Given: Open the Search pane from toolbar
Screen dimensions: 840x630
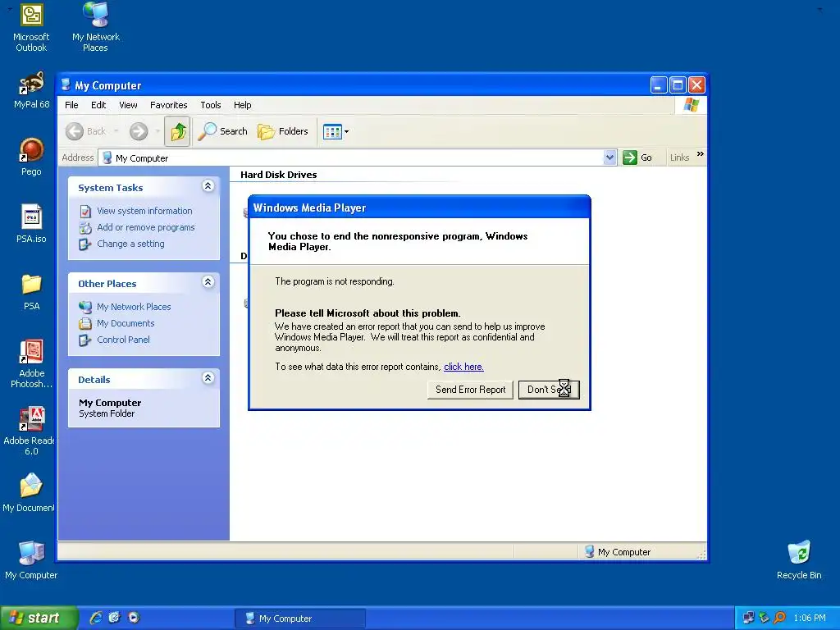Looking at the screenshot, I should coord(223,131).
